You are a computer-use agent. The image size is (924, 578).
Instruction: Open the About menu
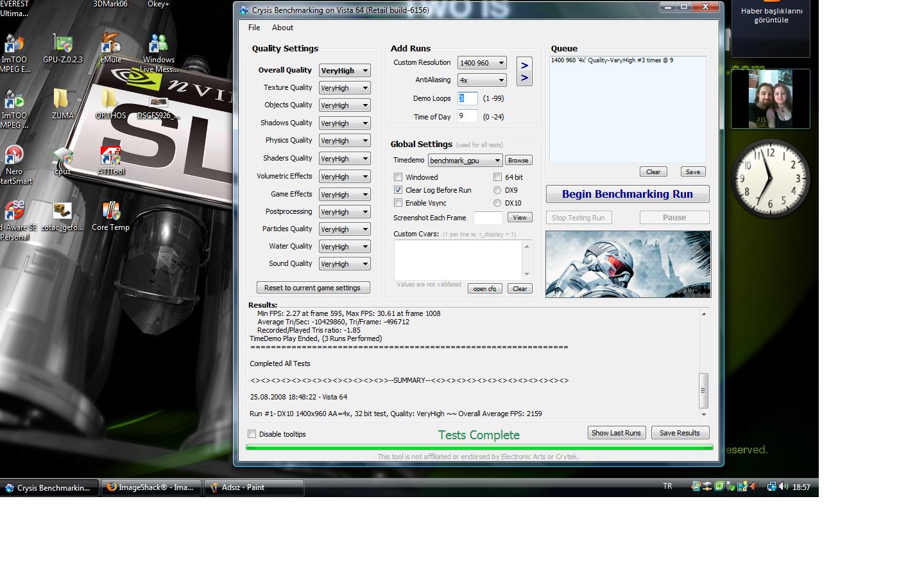click(x=282, y=28)
